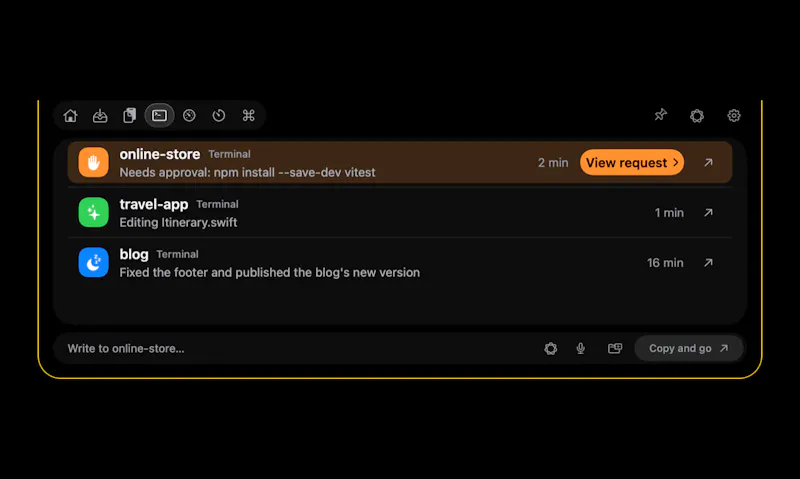This screenshot has height=479, width=800.
Task: Click the View request button
Action: (632, 163)
